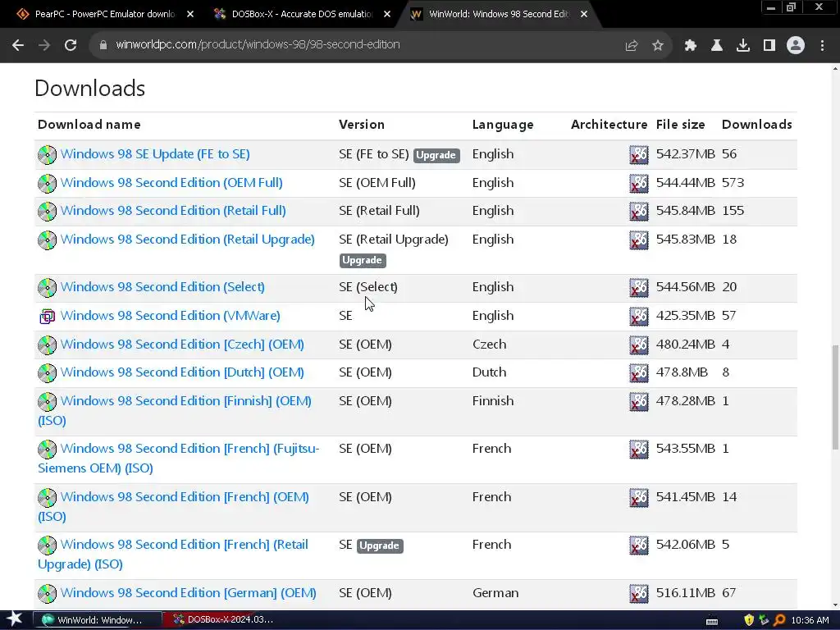Select the WinWorld Windows 98 tab
This screenshot has width=840, height=630.
(499, 14)
